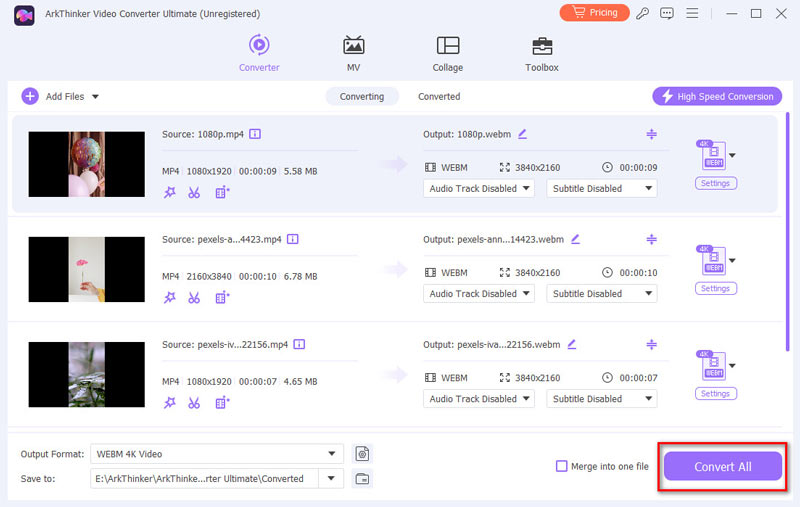Show the Converting list tab
This screenshot has width=800, height=507.
coord(362,96)
